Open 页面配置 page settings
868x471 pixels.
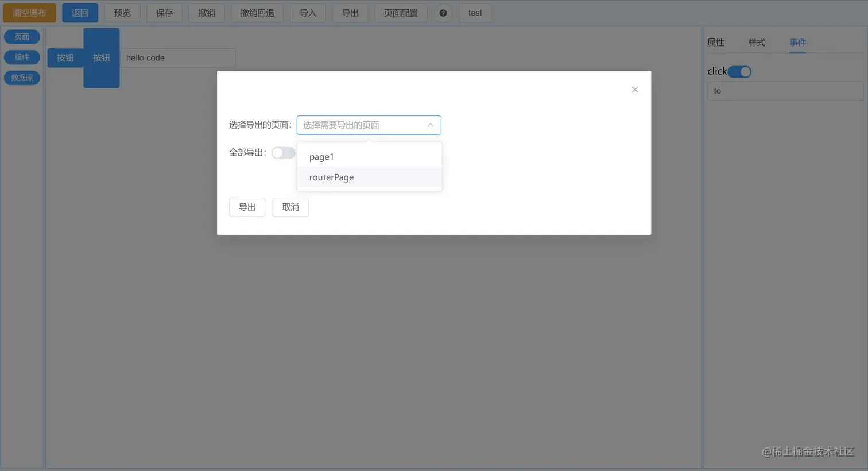coord(401,13)
